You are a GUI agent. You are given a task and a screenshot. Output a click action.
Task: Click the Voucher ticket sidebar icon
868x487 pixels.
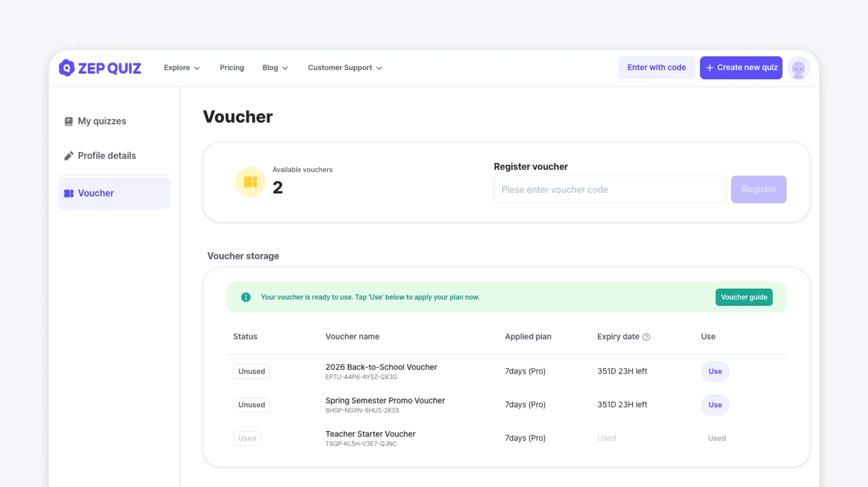(x=68, y=193)
